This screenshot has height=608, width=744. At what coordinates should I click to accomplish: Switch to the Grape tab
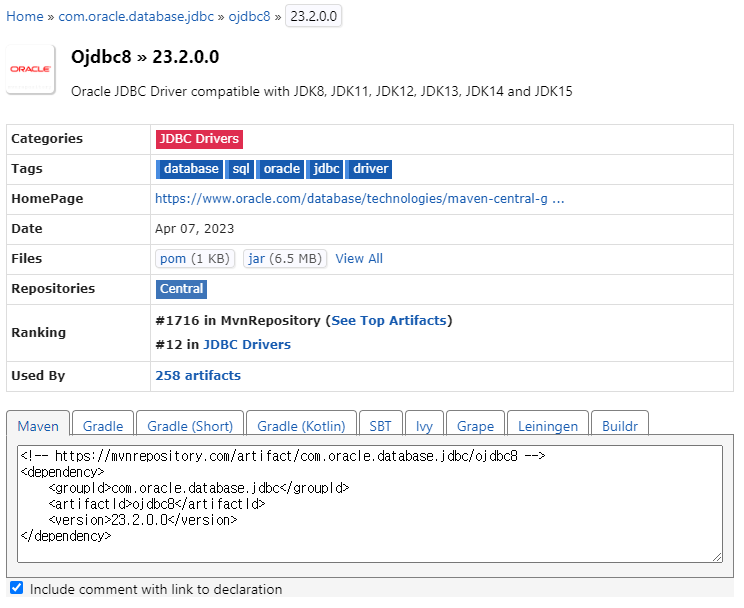point(475,425)
